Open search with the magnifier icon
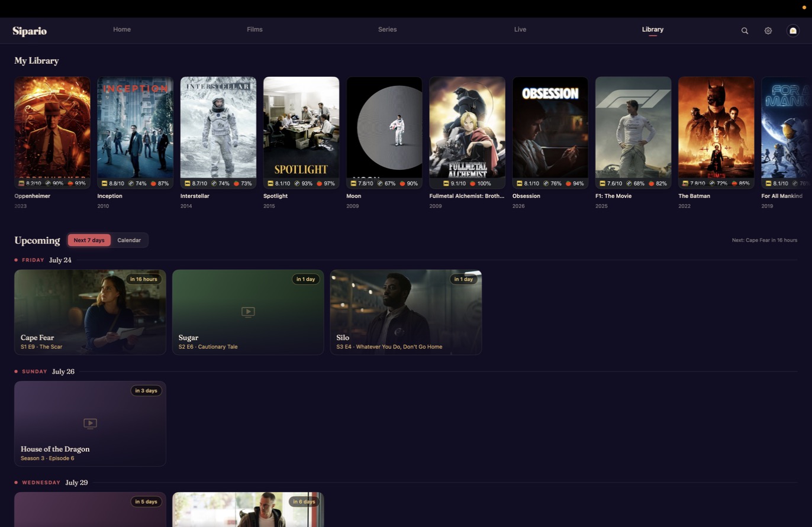Viewport: 812px width, 527px height. point(745,31)
